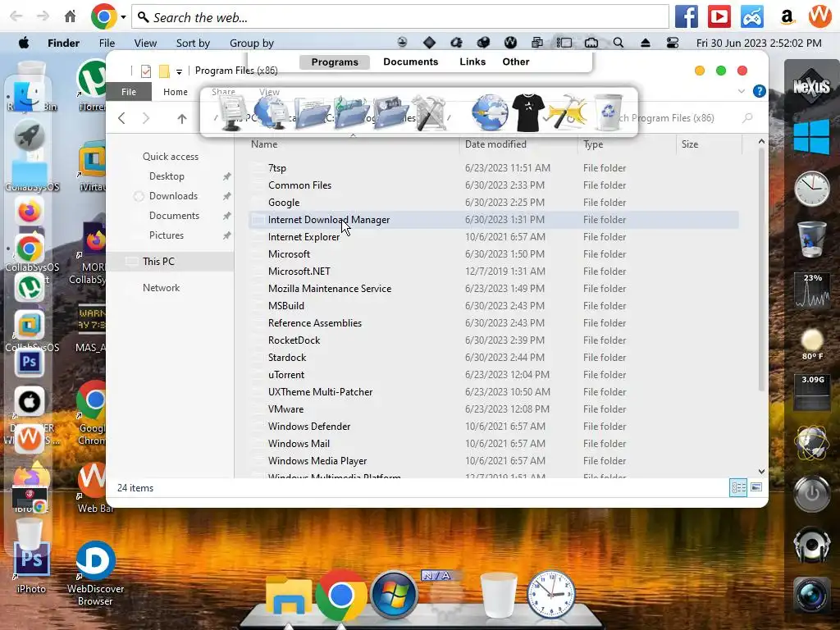Viewport: 840px width, 630px height.
Task: Select Network in navigation pane
Action: (162, 288)
